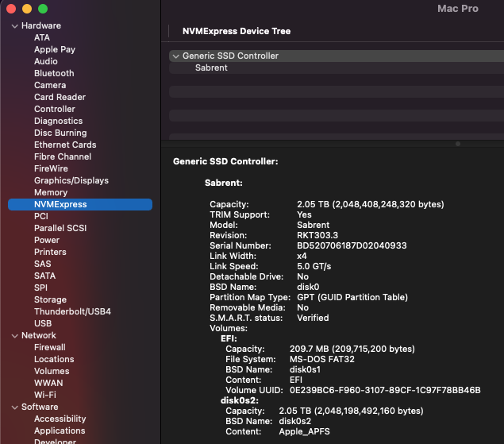
Task: Click the serial number BD520706187D02040933
Action: (352, 245)
